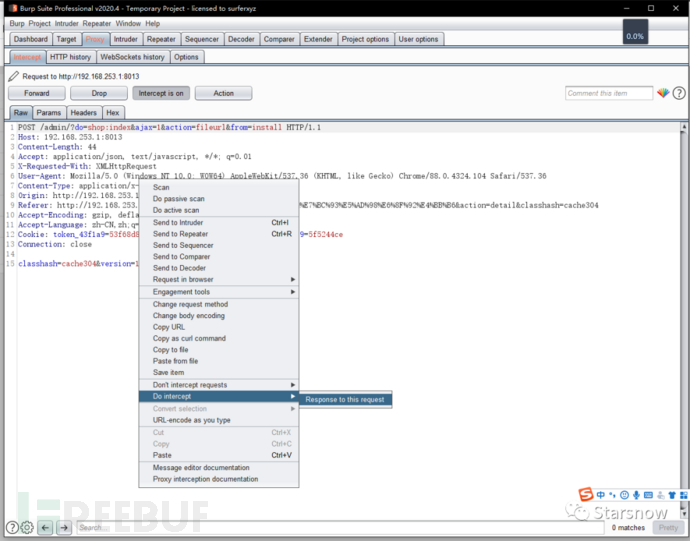The image size is (690, 541).
Task: Click the 0.0% memory usage indicator
Action: click(635, 32)
